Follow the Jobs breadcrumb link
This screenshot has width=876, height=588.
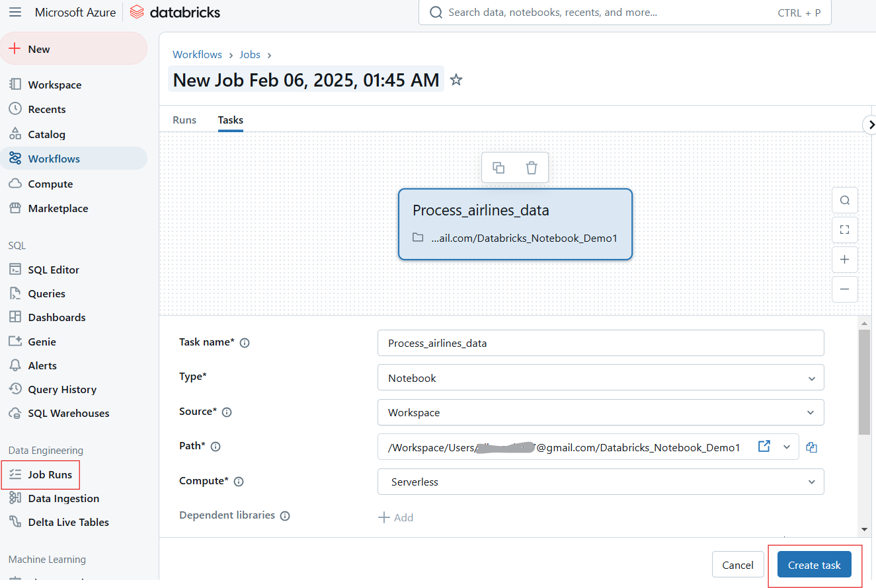coord(250,55)
